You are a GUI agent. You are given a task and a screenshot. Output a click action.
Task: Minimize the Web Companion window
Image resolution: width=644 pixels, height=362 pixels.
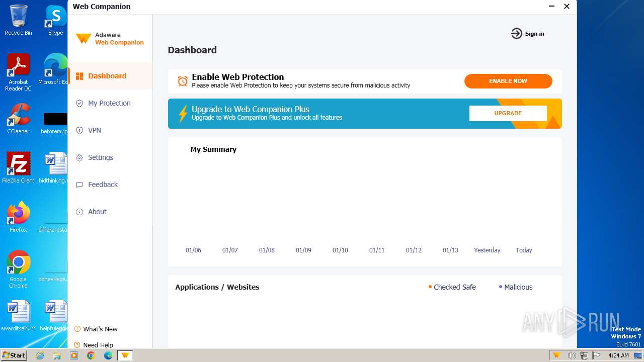(x=551, y=7)
